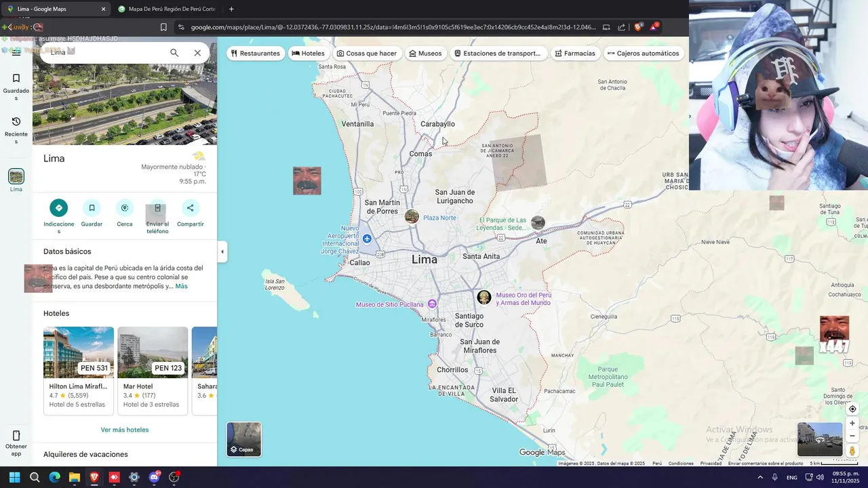Click the browser bookmark icon
868x488 pixels.
pos(163,27)
